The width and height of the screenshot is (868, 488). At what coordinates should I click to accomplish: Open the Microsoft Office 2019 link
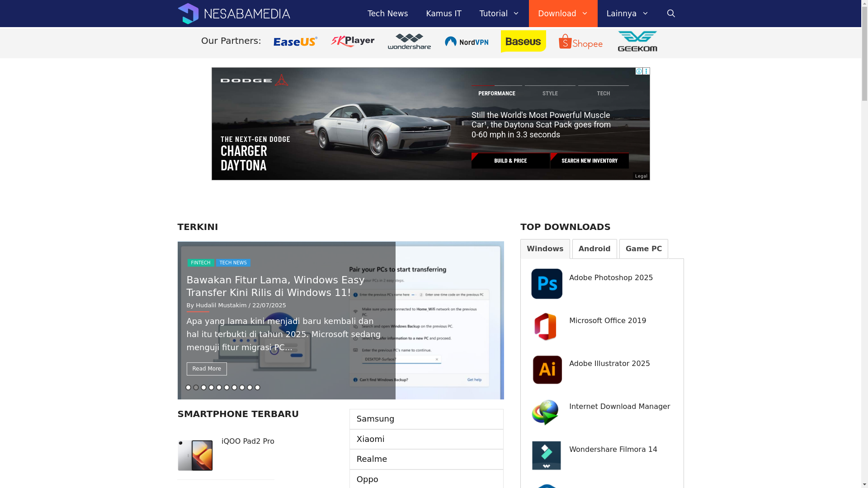coord(608,321)
